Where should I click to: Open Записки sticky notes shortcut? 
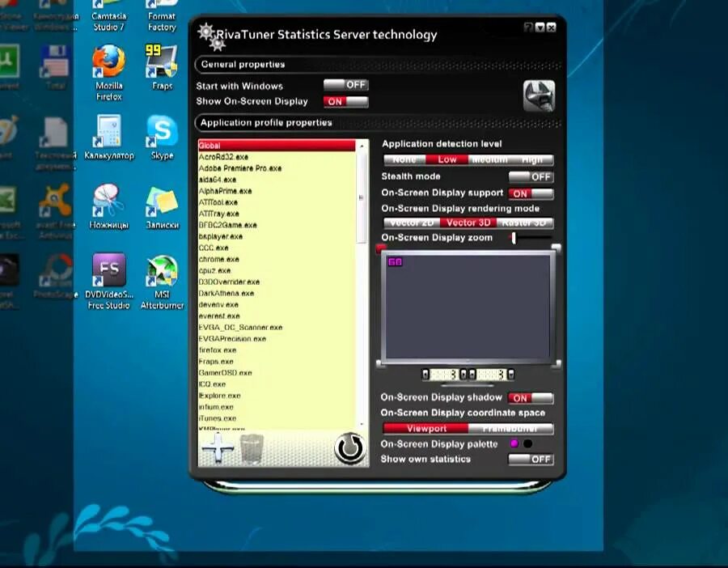pyautogui.click(x=162, y=208)
